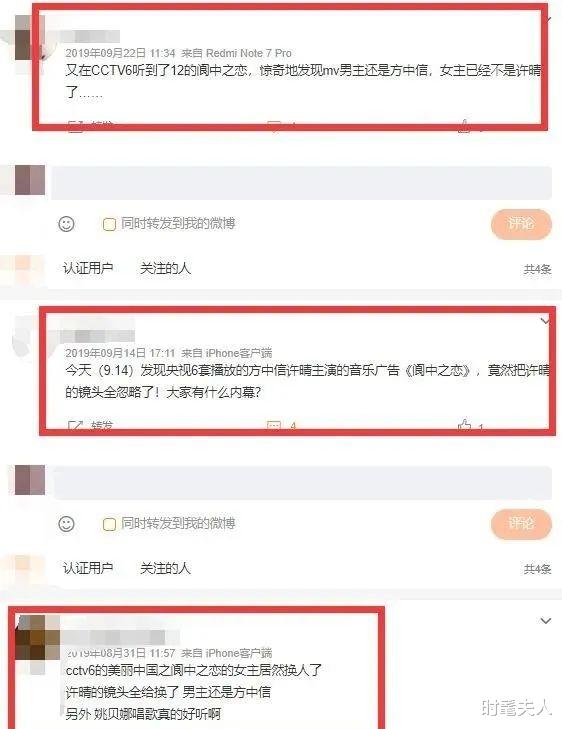Open emoji picker in second comment box

[66, 524]
